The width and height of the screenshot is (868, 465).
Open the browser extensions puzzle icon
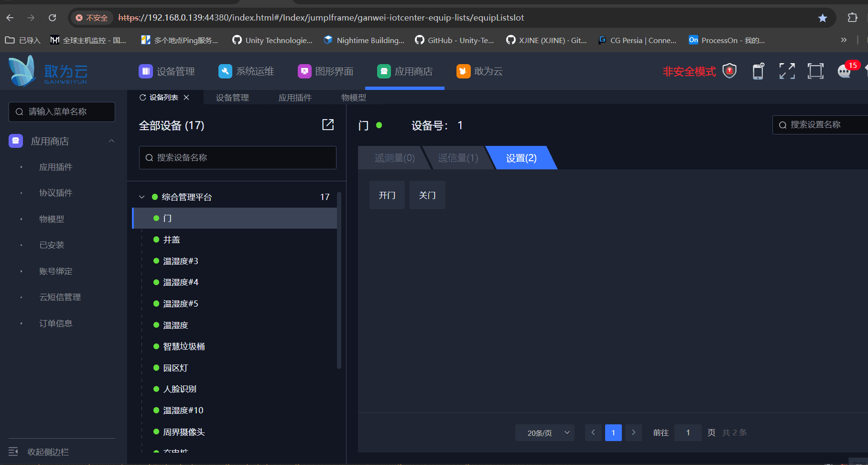pos(852,18)
